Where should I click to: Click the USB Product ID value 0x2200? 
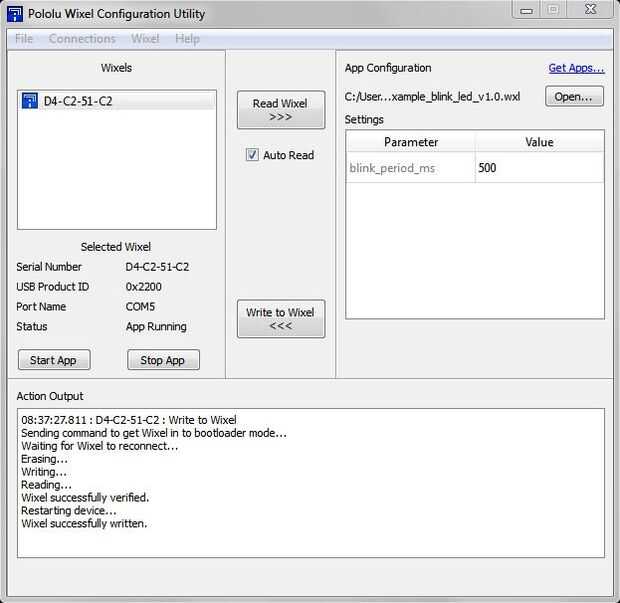point(143,287)
